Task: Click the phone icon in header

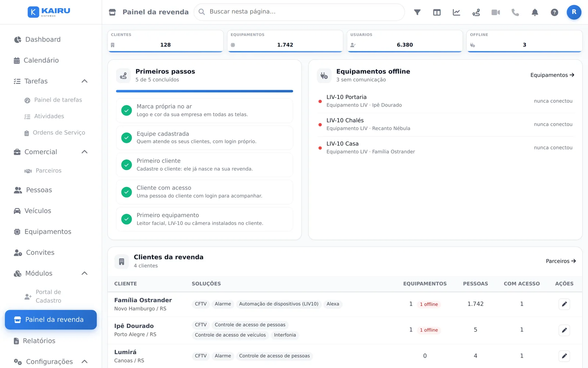Action: click(x=515, y=12)
